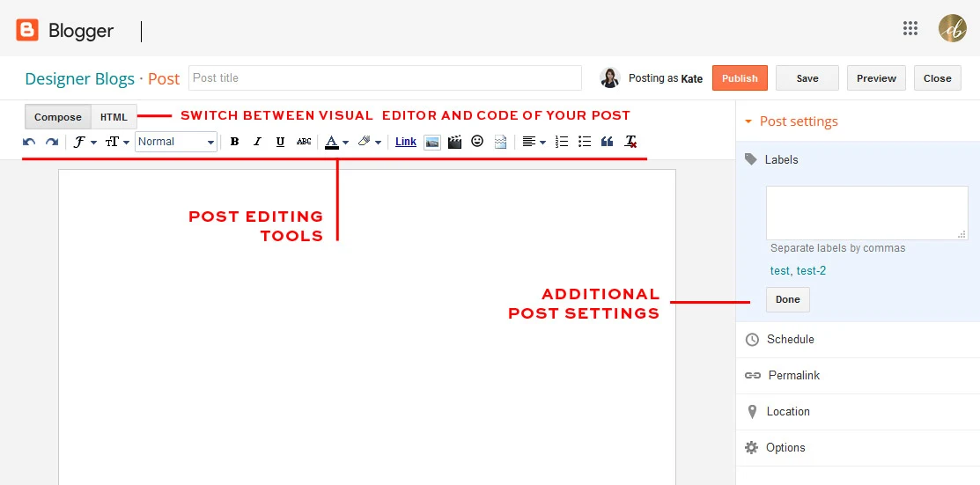The width and height of the screenshot is (980, 485).
Task: Close the post editor
Action: click(938, 78)
